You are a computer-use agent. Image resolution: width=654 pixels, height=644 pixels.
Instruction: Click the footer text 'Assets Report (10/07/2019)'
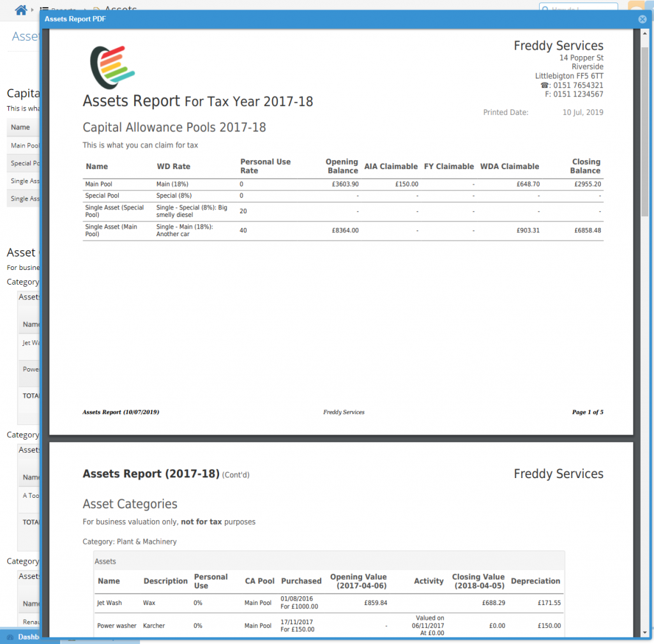tap(121, 412)
